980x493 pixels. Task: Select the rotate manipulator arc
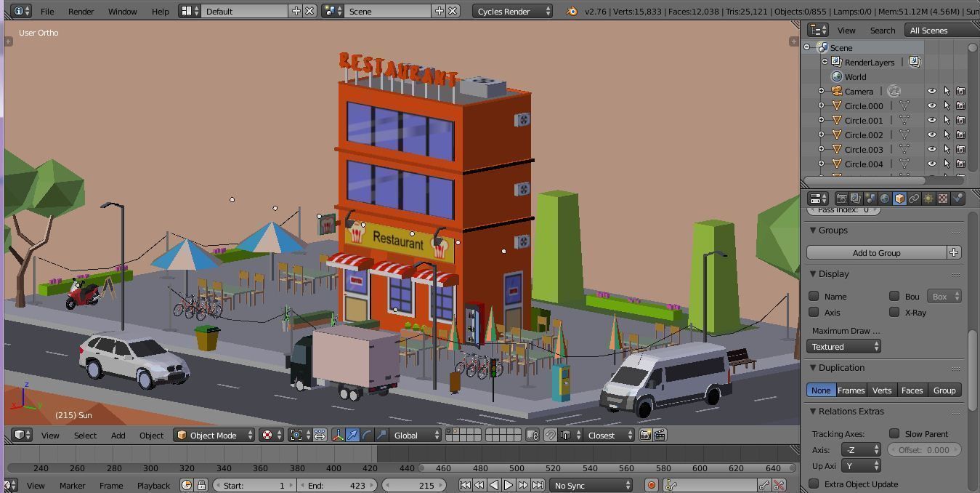[367, 435]
